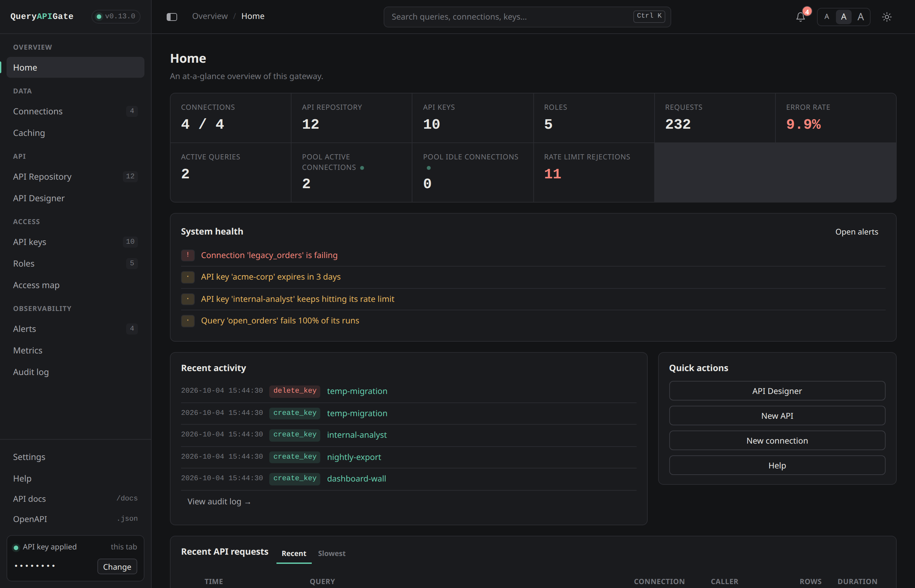The width and height of the screenshot is (915, 588).
Task: Click the API key applied green indicator
Action: pyautogui.click(x=16, y=547)
